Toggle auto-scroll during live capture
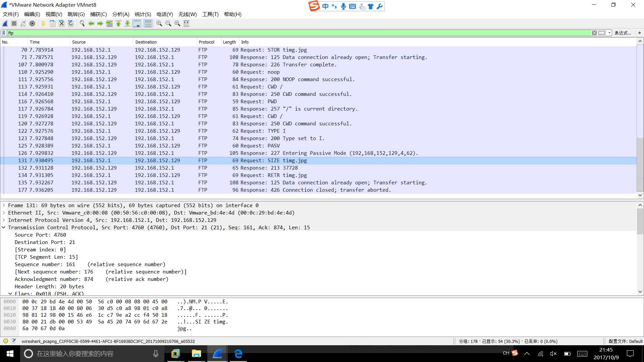This screenshot has height=362, width=644. 137,23
